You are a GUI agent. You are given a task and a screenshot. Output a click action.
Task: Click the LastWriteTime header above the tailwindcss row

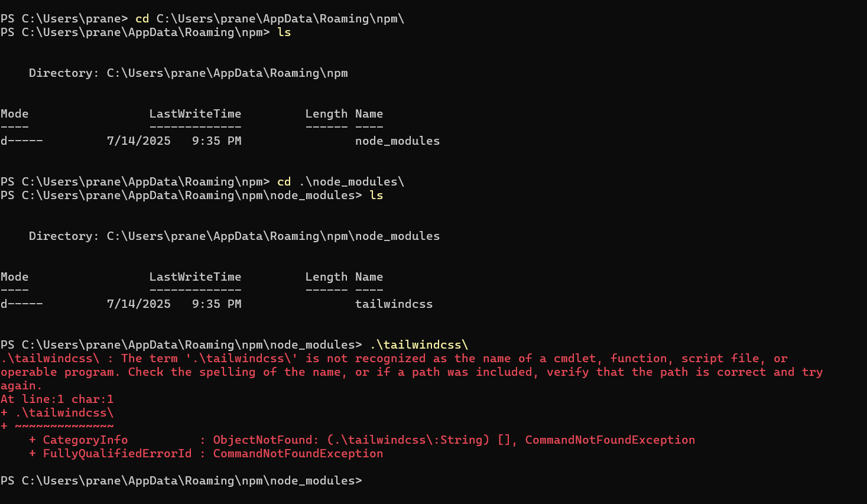click(195, 277)
